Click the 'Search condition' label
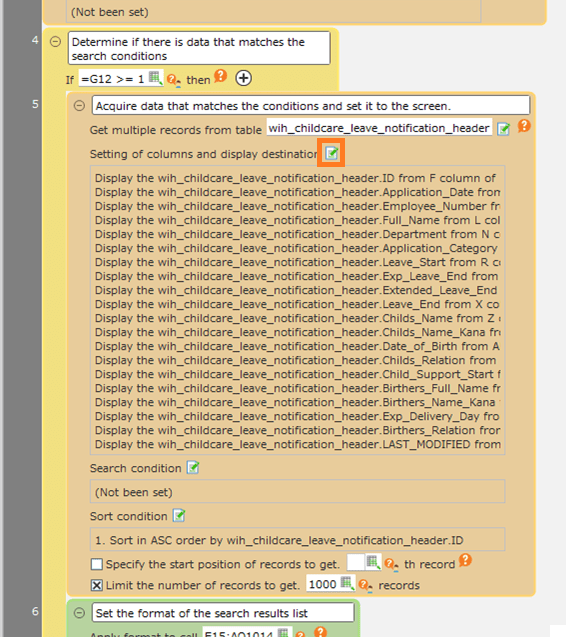The height and width of the screenshot is (637, 566). coord(135,468)
